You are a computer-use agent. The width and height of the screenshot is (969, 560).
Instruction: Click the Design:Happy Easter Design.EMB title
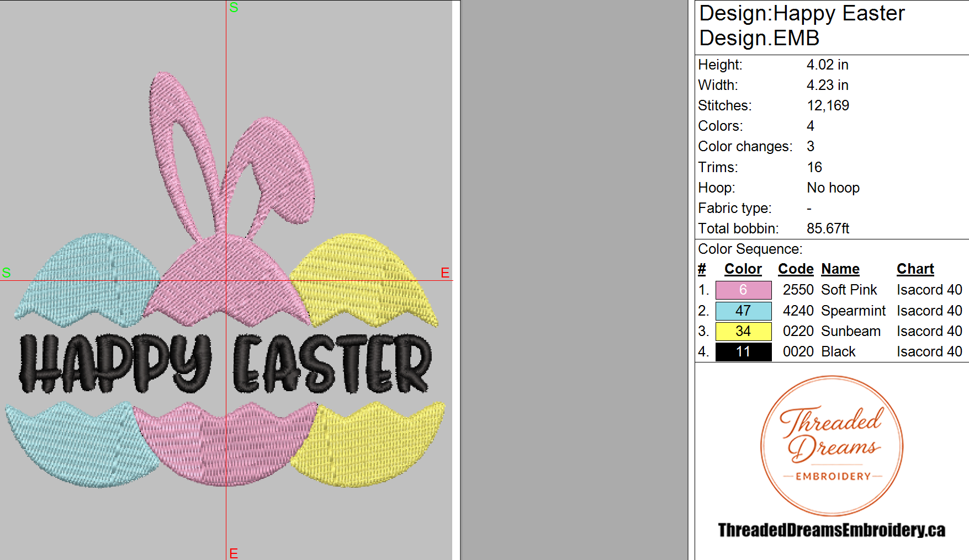[802, 25]
